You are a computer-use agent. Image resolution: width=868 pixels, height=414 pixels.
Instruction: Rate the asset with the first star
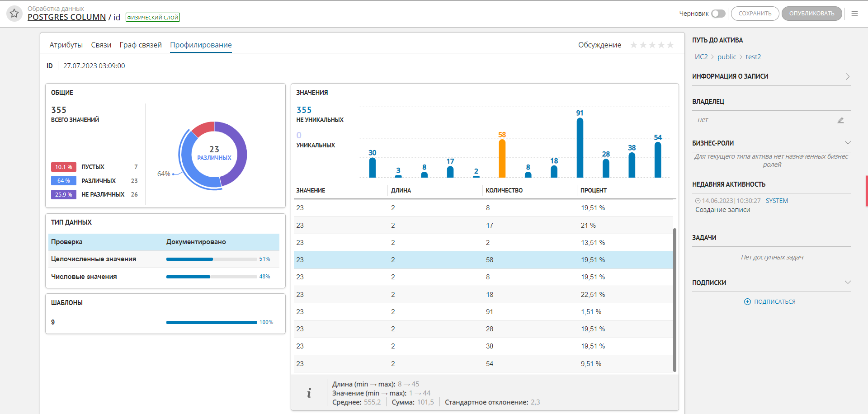(634, 45)
